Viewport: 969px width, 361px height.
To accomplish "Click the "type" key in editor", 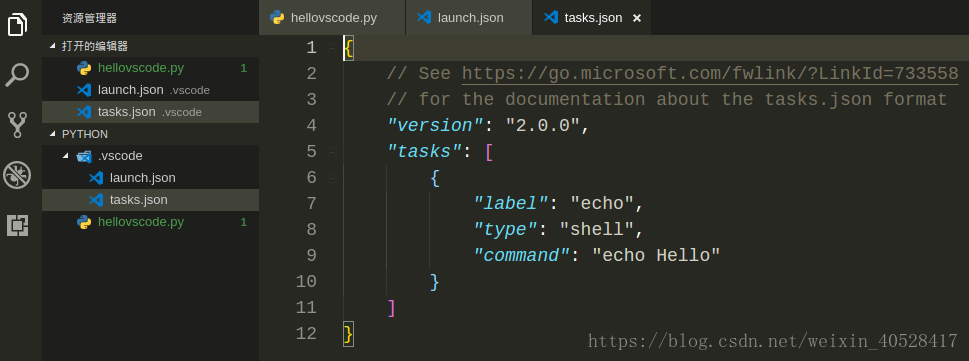I will click(x=506, y=229).
